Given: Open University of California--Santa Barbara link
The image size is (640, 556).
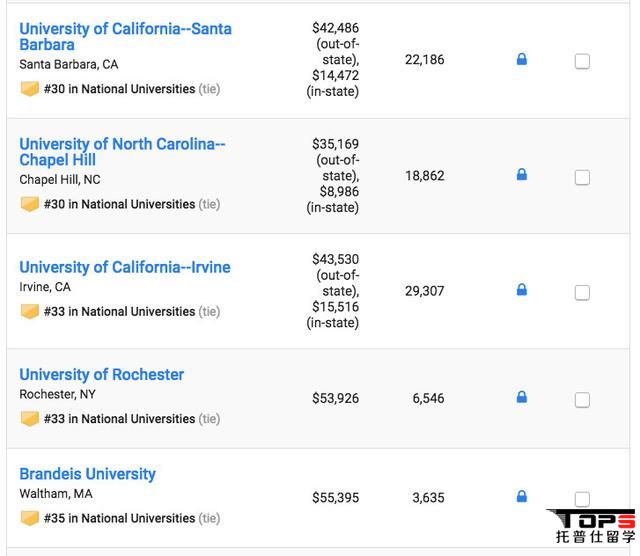Looking at the screenshot, I should 126,37.
